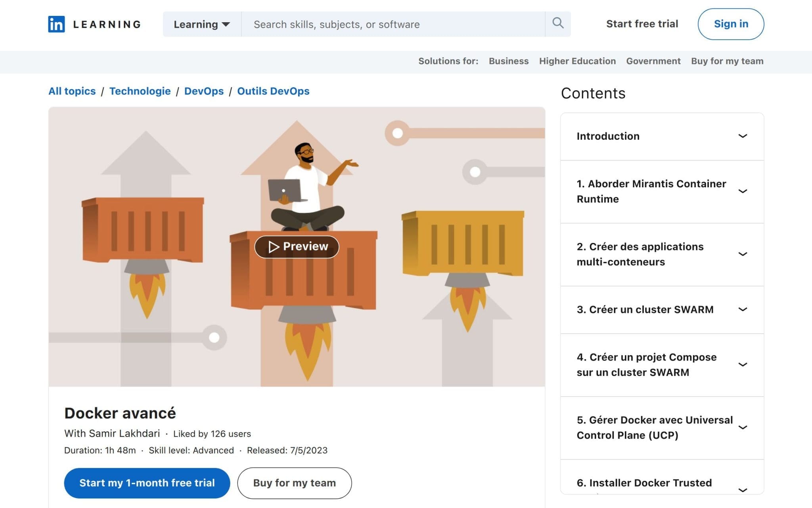Viewport: 812px width, 508px height.
Task: Click the Docker avancé course title
Action: (x=120, y=413)
